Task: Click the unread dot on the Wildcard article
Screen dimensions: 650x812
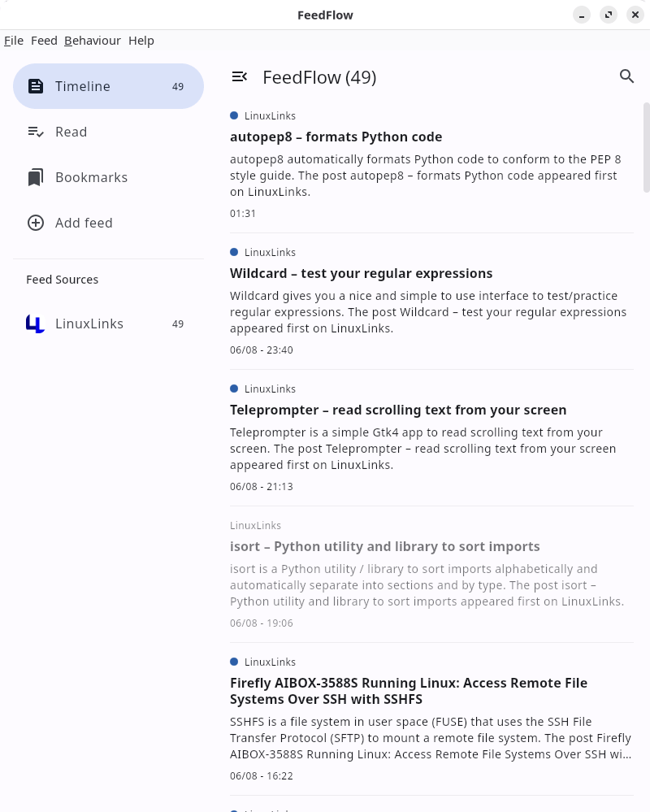Action: pyautogui.click(x=234, y=252)
